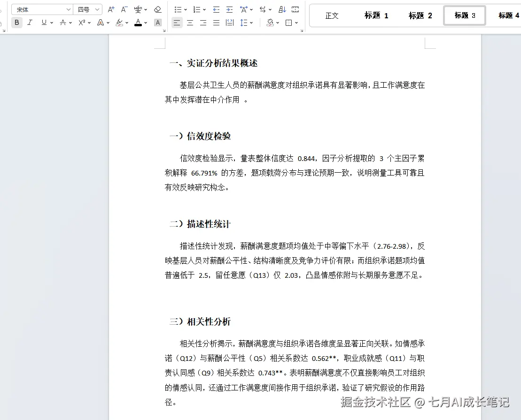Viewport: 521px width, 420px height.
Task: Apply distributed alignment
Action: coord(230,23)
